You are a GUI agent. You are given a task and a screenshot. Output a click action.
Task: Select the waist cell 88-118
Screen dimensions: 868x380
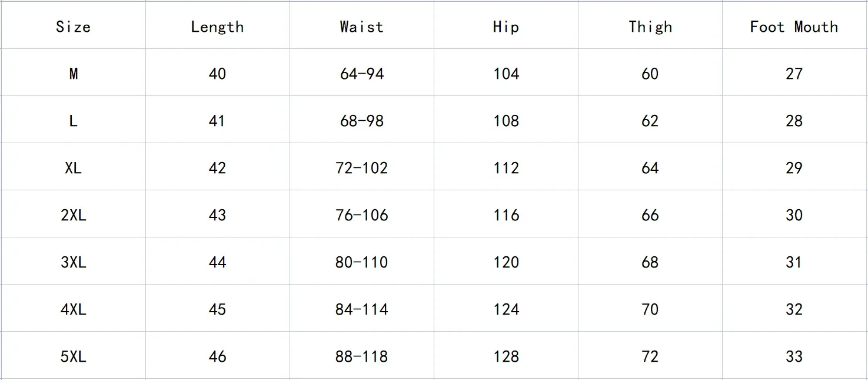tap(361, 356)
